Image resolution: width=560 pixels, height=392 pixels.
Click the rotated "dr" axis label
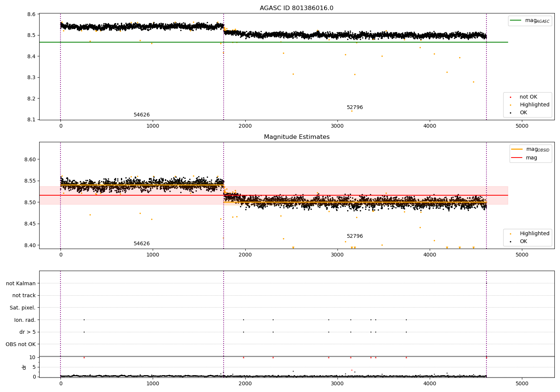point(24,367)
